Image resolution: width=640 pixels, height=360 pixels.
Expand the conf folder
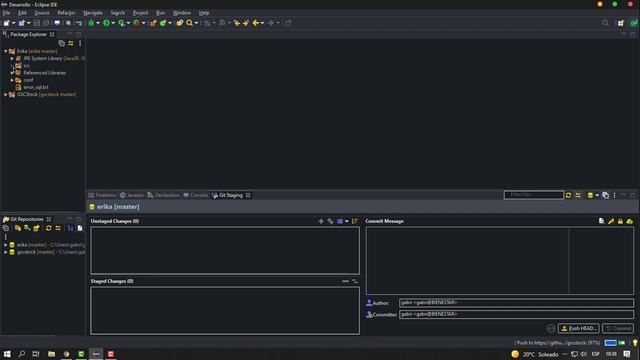[x=12, y=80]
